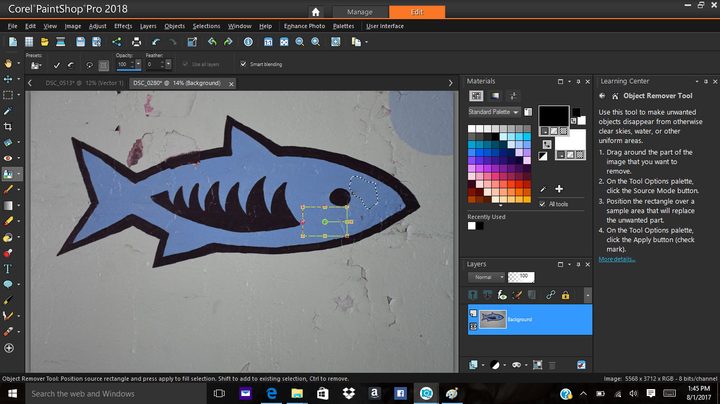Click the Selection Mode lasso button
Image resolution: width=720 pixels, height=404 pixels.
pyautogui.click(x=89, y=65)
